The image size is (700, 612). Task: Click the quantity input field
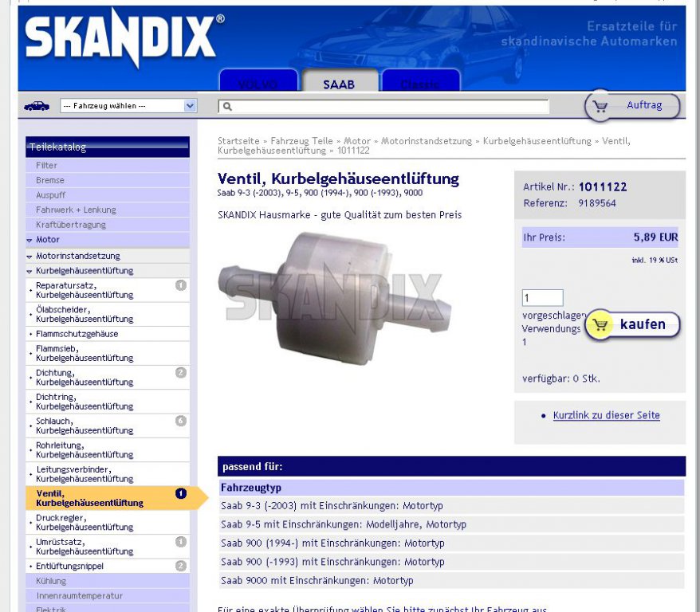tap(542, 298)
